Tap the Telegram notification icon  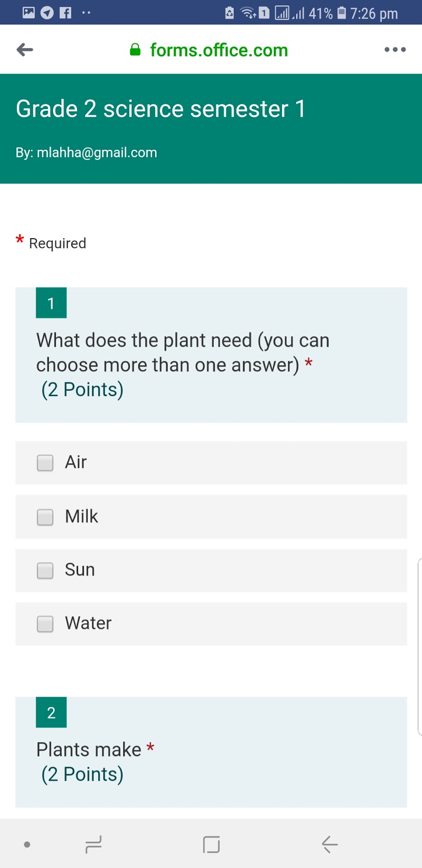tap(47, 12)
